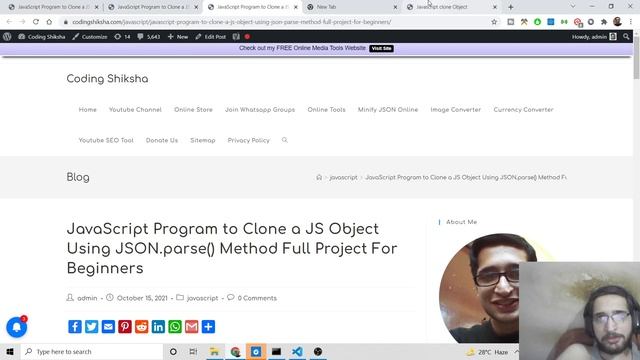Image resolution: width=640 pixels, height=360 pixels.
Task: Bookmark this page with star icon
Action: tap(494, 22)
